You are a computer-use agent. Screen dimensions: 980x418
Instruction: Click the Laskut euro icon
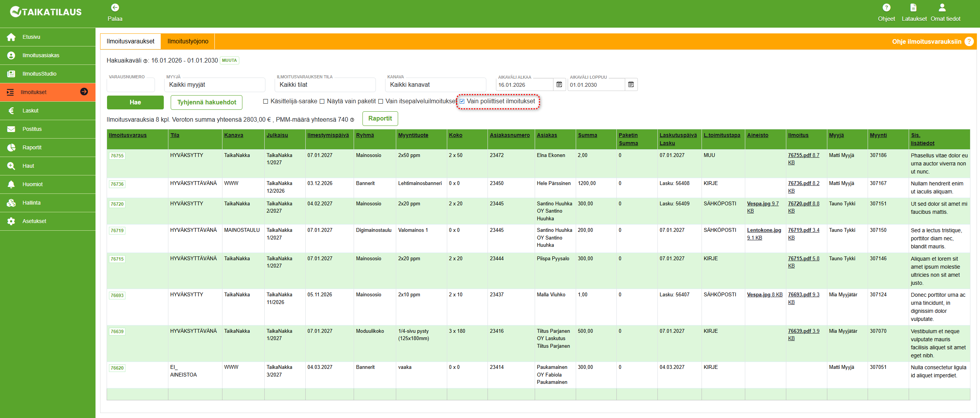[x=11, y=111]
